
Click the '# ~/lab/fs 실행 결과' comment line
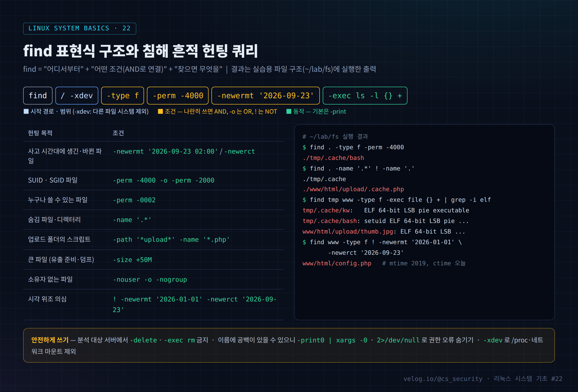coord(335,137)
